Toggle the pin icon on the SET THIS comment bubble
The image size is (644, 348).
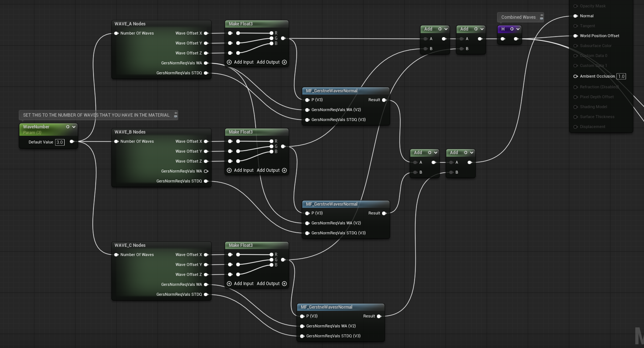(176, 113)
